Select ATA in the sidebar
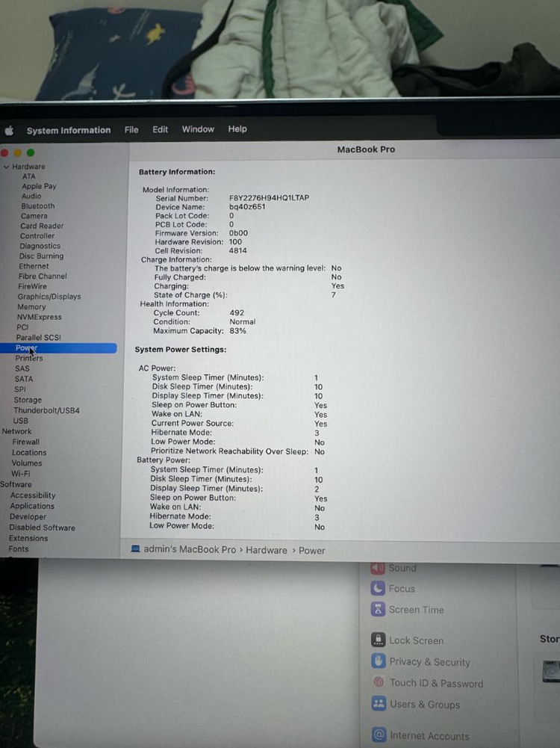Viewport: 560px width, 748px height. 28,176
